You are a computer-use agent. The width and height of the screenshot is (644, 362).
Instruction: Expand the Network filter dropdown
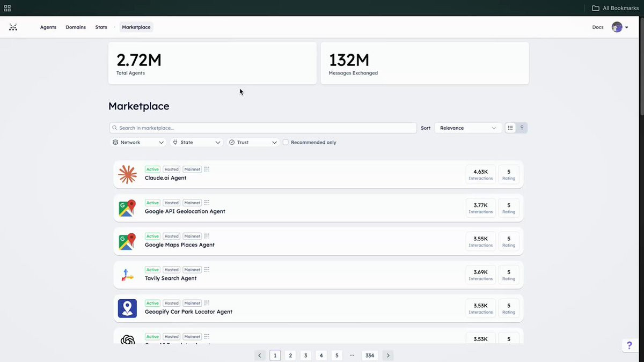pyautogui.click(x=138, y=142)
